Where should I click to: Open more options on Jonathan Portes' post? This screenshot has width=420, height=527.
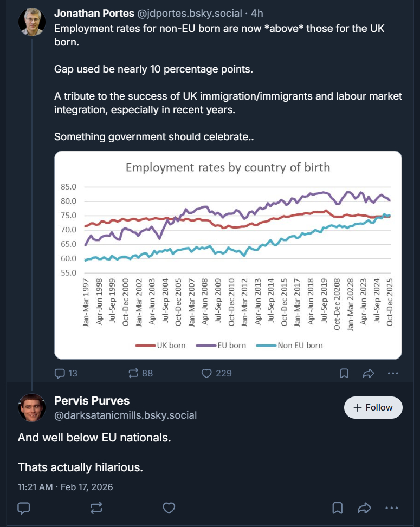pyautogui.click(x=393, y=373)
